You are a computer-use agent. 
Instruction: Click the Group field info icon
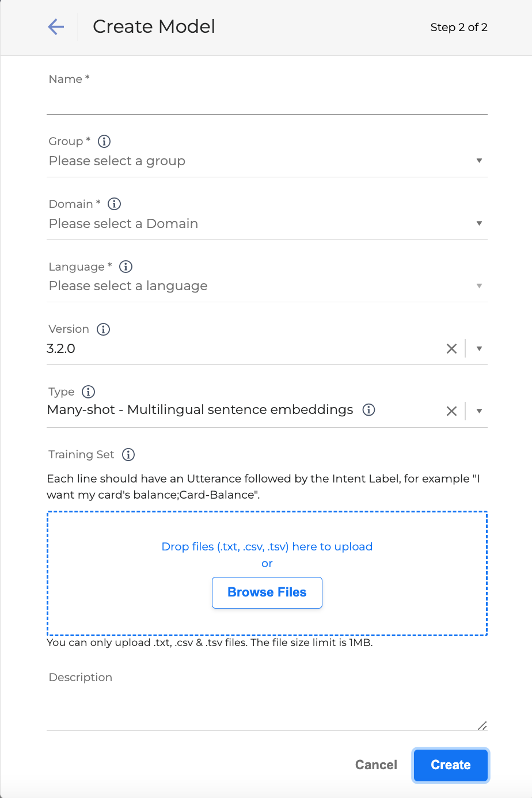coord(104,141)
